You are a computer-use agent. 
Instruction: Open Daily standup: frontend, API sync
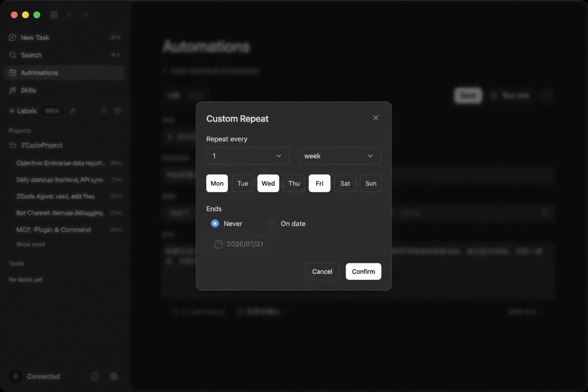64,180
